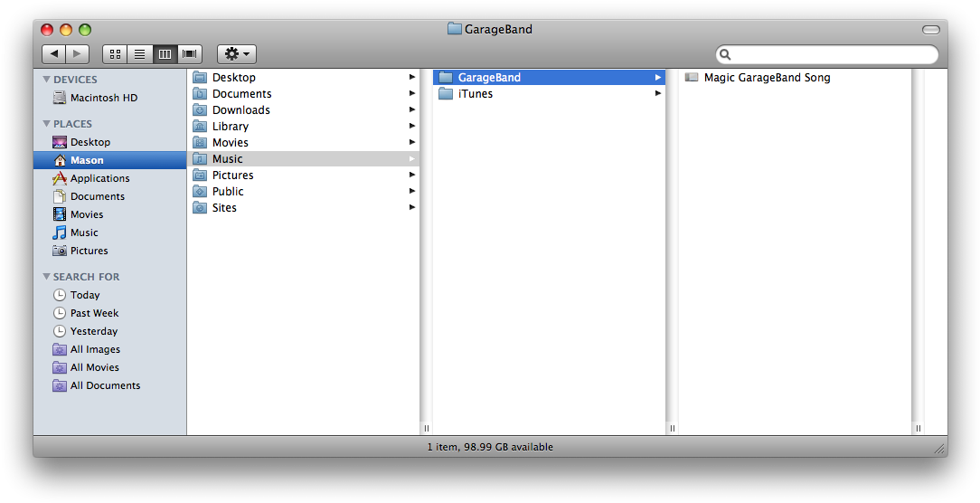Click the yellow minimize window button
This screenshot has width=980, height=503.
66,30
